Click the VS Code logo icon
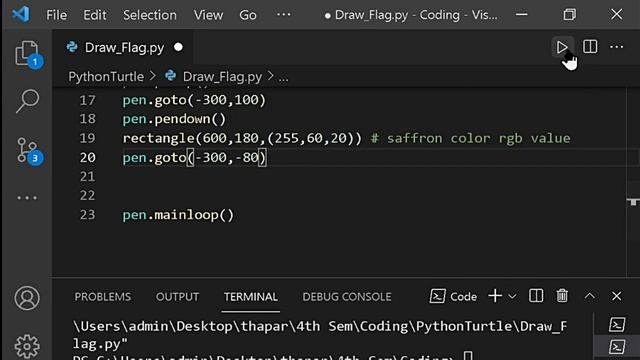Image resolution: width=640 pixels, height=360 pixels. coord(20,15)
